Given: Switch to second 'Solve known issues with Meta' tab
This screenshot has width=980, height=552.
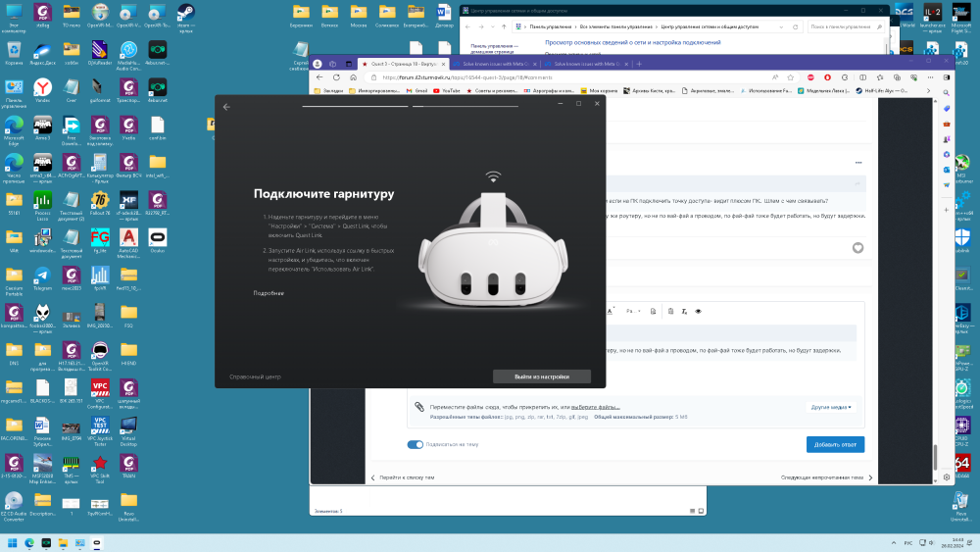Looking at the screenshot, I should 494,64.
